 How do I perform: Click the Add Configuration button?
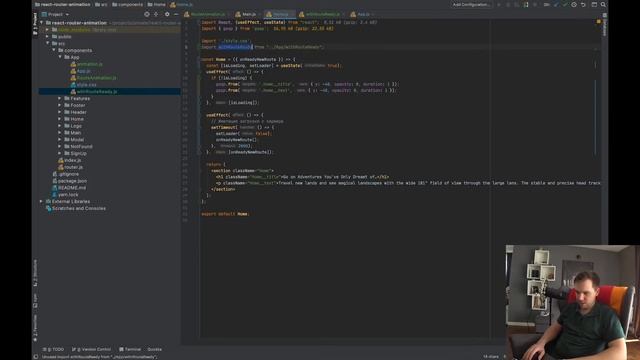pos(471,4)
